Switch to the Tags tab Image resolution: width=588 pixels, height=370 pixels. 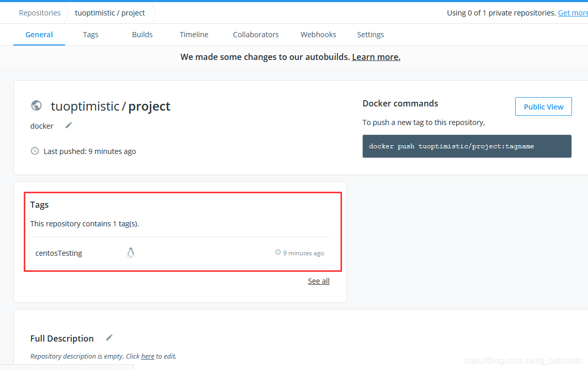(91, 35)
